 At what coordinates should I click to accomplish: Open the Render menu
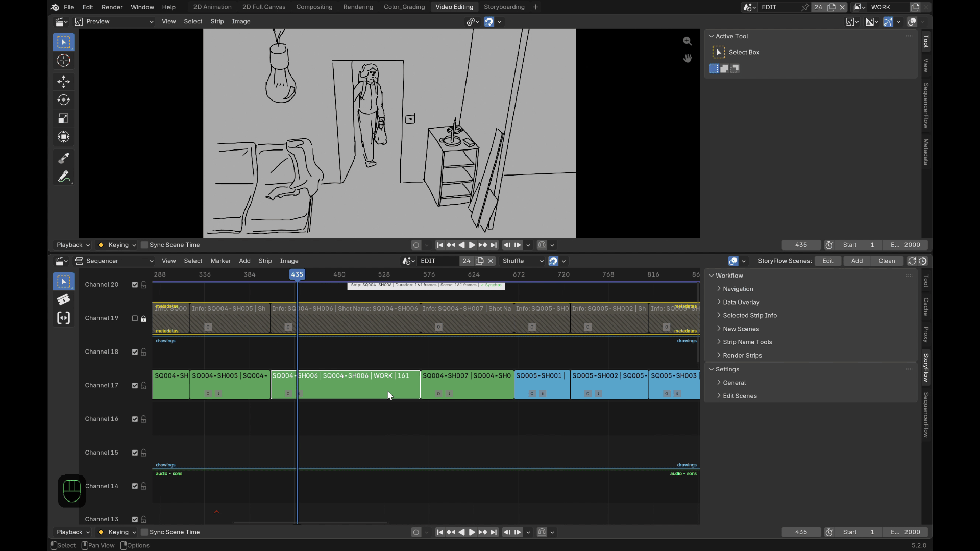[112, 7]
